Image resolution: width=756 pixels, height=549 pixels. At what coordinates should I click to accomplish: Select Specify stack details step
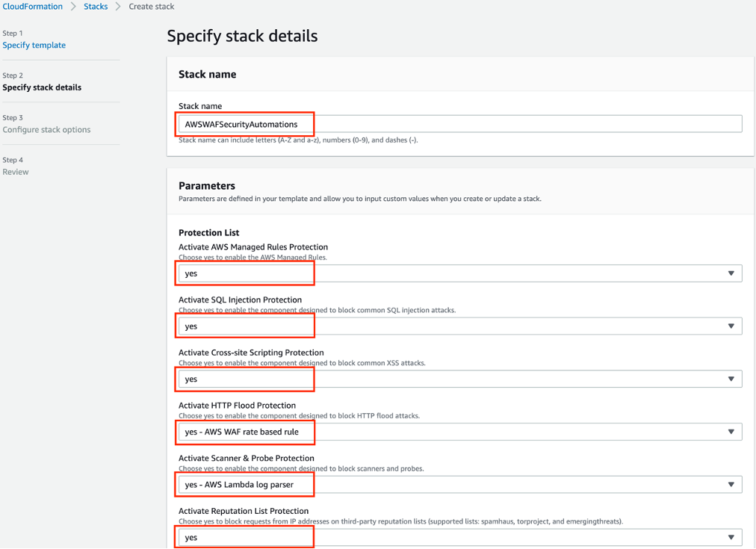point(42,87)
